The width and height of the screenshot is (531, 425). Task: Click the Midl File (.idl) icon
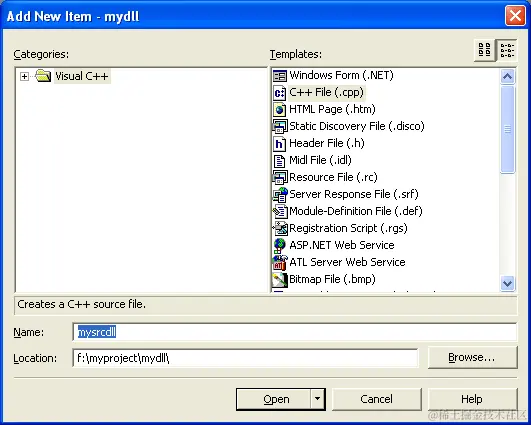click(280, 161)
